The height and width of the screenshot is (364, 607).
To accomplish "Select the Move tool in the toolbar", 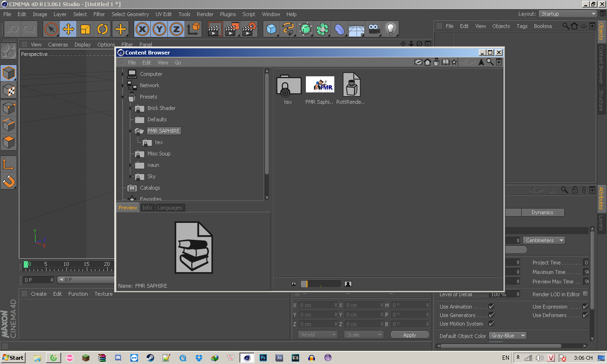I will point(68,29).
